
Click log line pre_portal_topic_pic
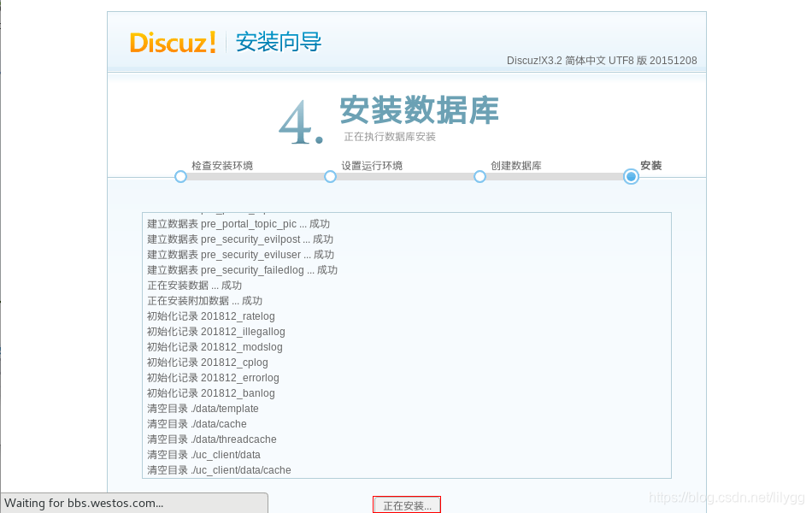(x=238, y=224)
